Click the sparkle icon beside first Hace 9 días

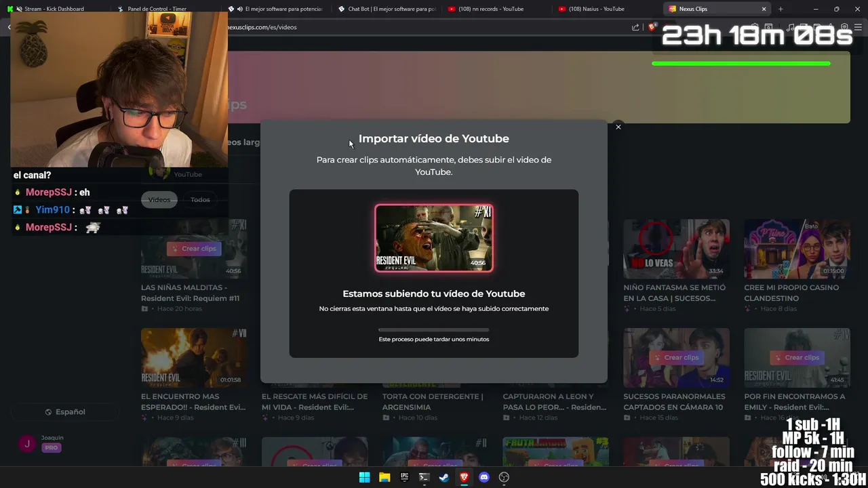click(144, 418)
